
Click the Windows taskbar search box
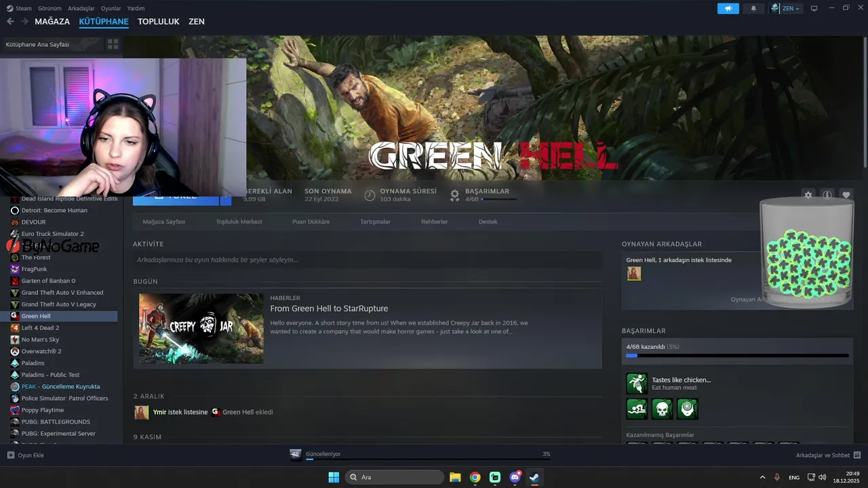[395, 477]
